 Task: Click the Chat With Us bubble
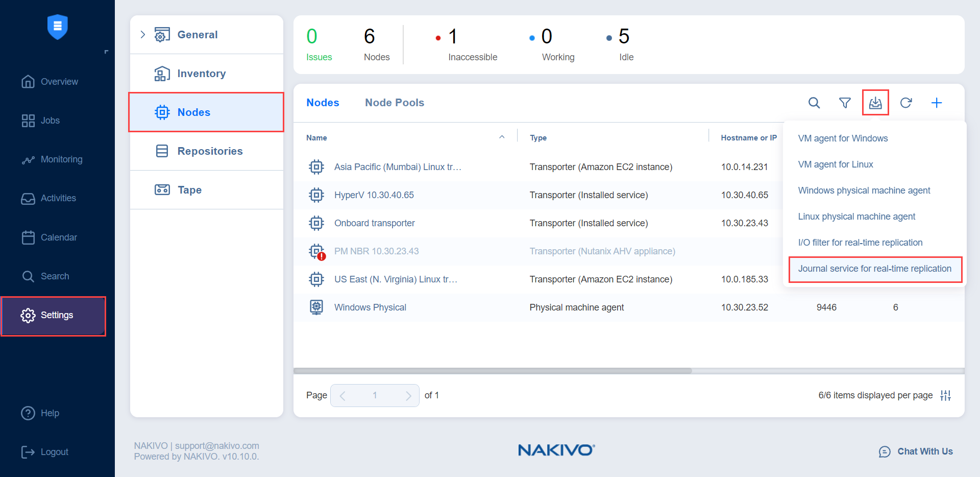pyautogui.click(x=916, y=451)
